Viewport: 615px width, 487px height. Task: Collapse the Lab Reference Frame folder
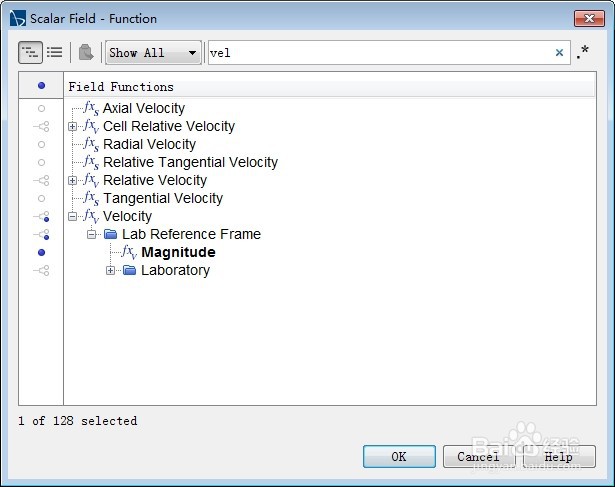[91, 235]
